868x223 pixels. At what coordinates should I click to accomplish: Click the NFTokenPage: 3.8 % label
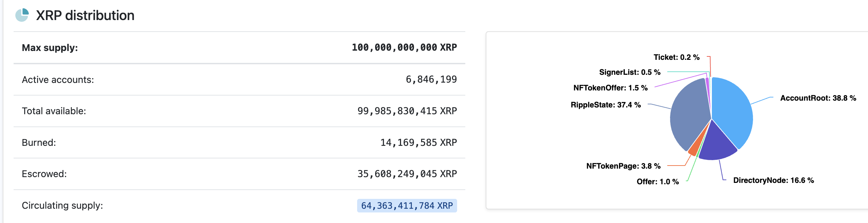coord(623,166)
